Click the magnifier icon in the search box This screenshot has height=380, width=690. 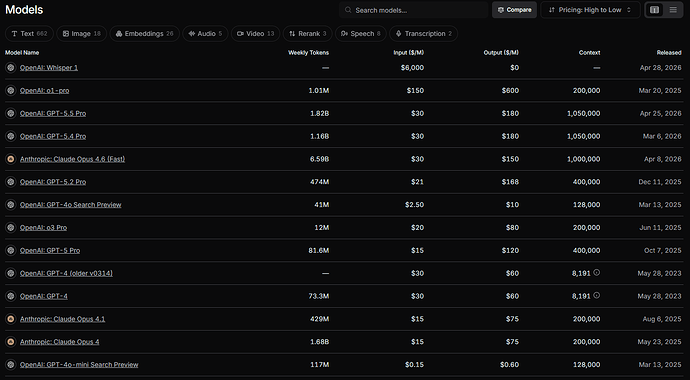(x=348, y=10)
